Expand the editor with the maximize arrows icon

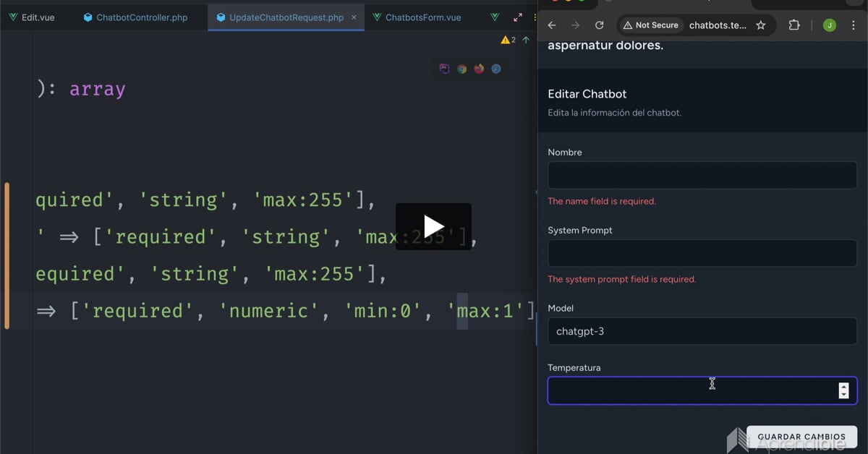[x=518, y=17]
